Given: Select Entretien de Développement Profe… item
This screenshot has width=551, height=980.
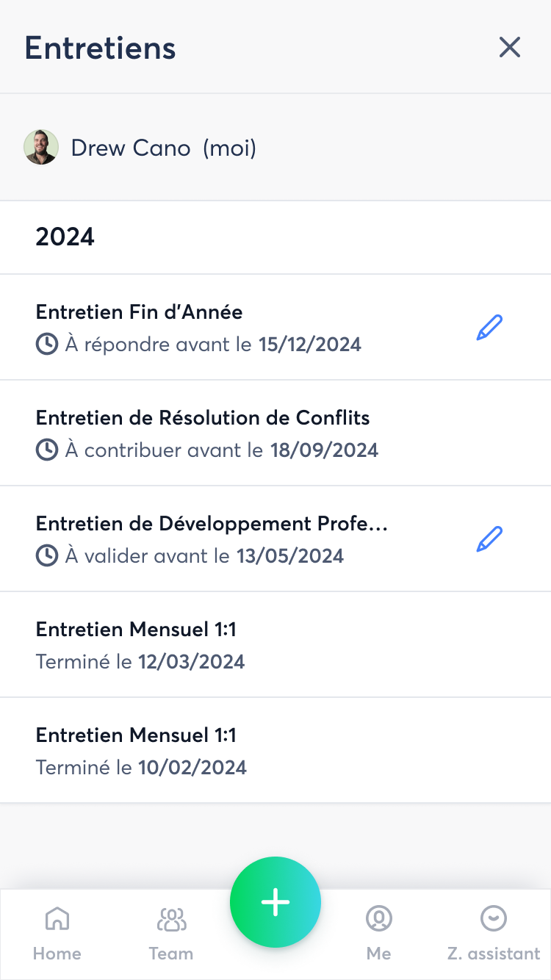Looking at the screenshot, I should coord(212,524).
